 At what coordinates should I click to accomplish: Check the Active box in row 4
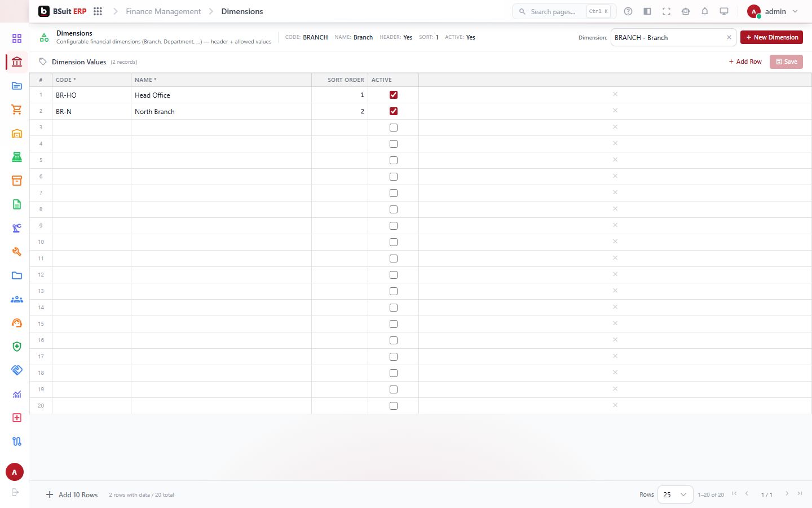click(x=394, y=144)
